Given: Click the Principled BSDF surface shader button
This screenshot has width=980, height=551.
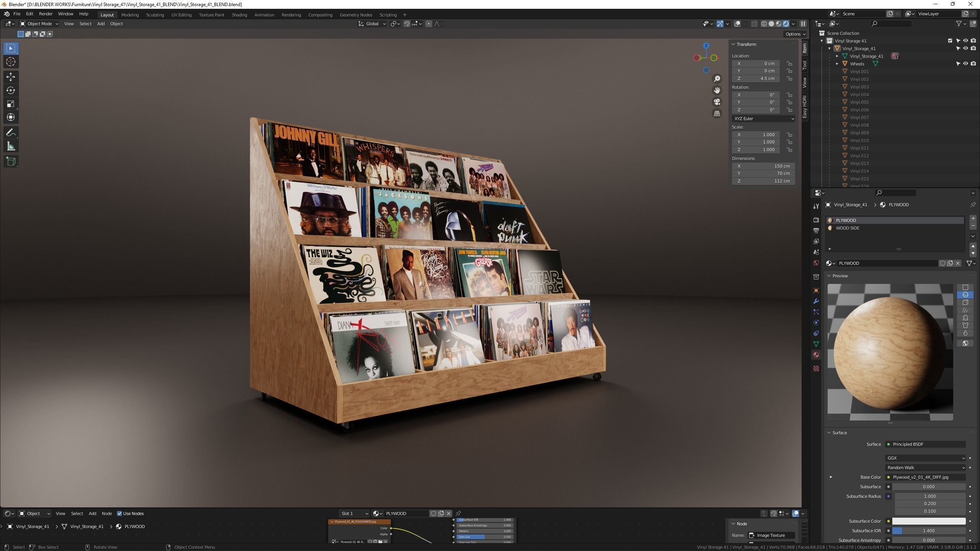Looking at the screenshot, I should (925, 444).
